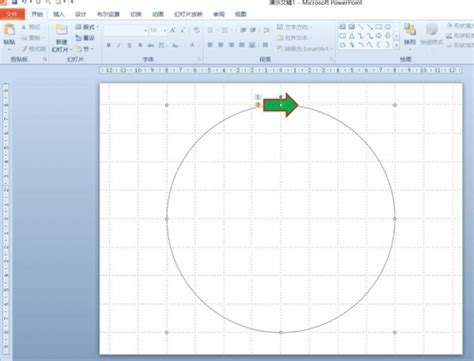This screenshot has width=474, height=361.
Task: Open the Quick Styles (快速样式) gallery
Action: tap(431, 35)
